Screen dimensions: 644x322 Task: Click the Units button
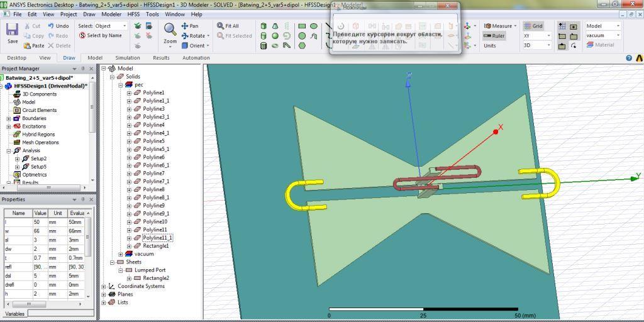pos(489,45)
